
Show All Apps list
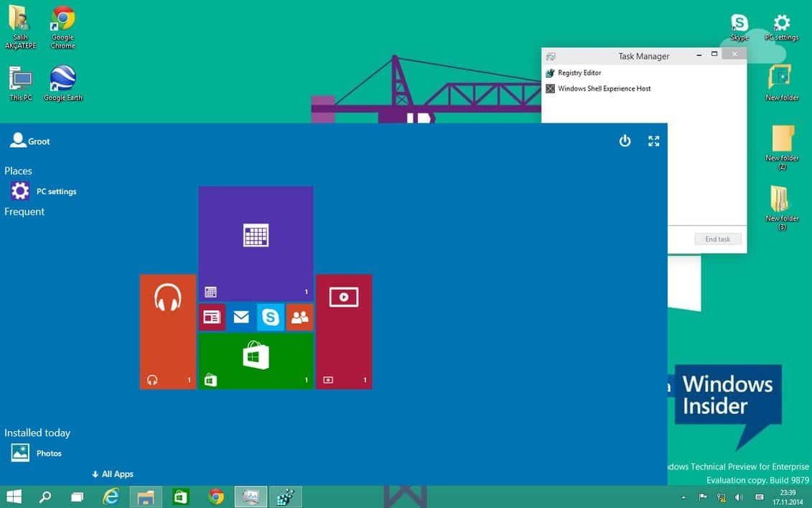point(113,474)
